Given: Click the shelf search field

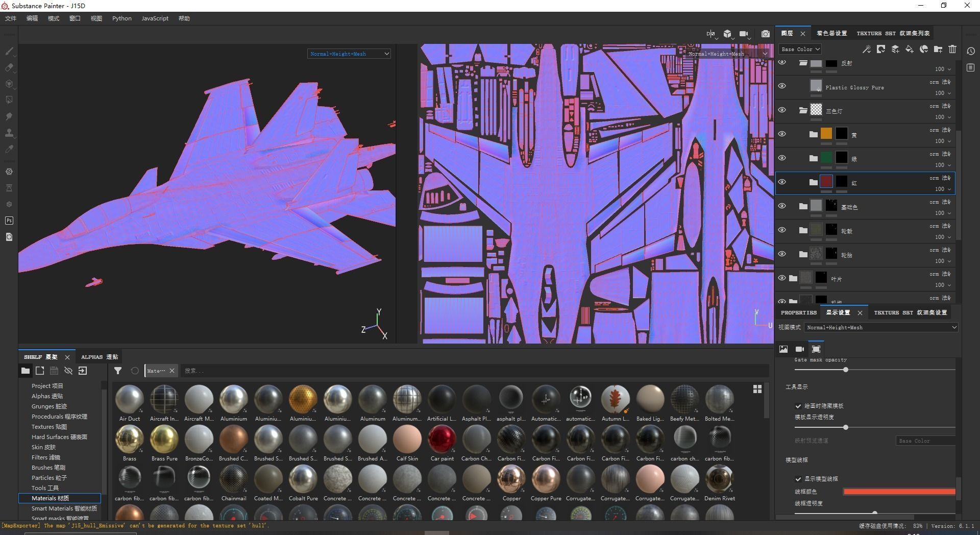Looking at the screenshot, I should coord(475,371).
